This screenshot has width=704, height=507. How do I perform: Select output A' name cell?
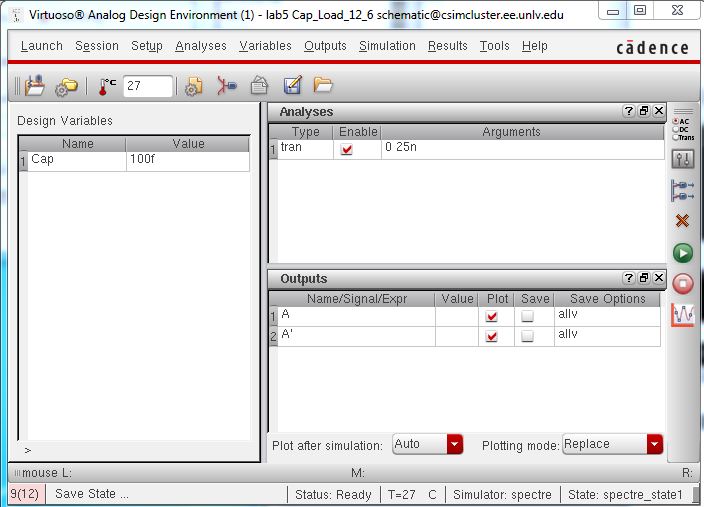pyautogui.click(x=356, y=336)
